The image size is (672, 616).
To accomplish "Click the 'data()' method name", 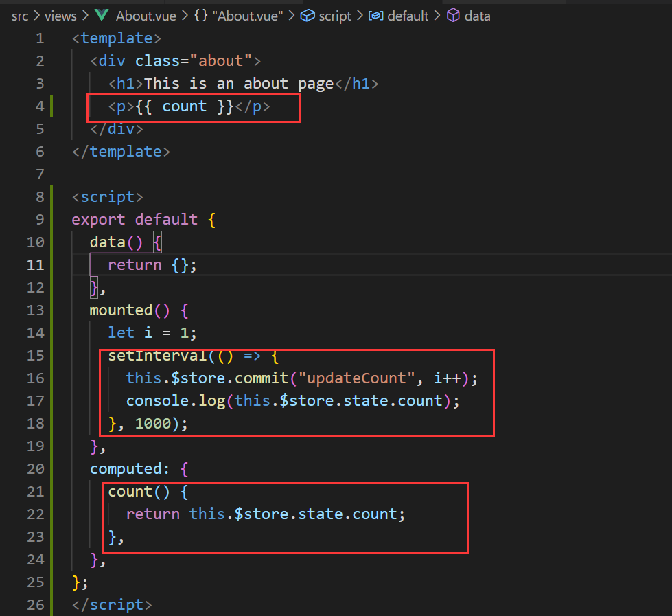I will click(116, 242).
